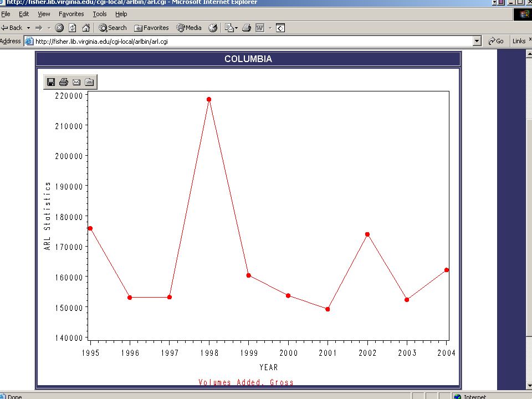532x399 pixels.
Task: Click the browser Print toolbar icon
Action: point(247,28)
